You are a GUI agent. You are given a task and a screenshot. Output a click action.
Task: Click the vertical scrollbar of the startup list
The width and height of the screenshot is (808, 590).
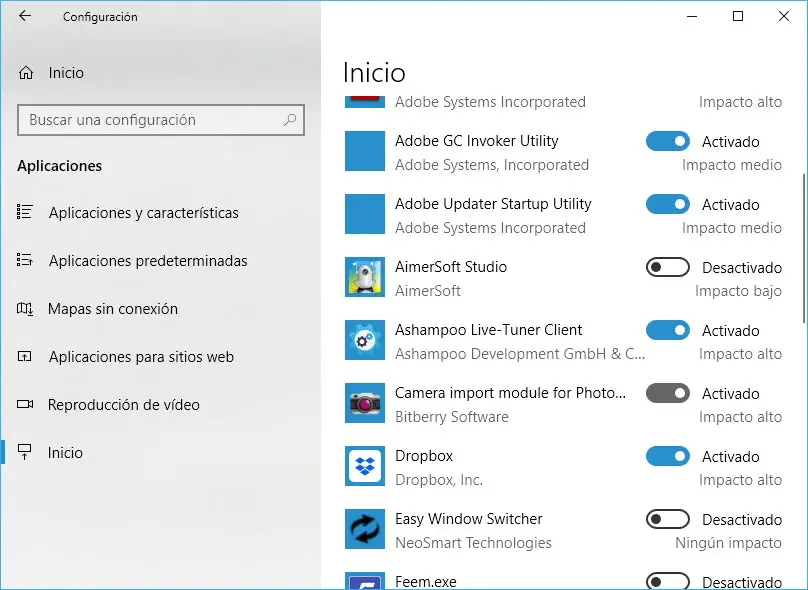click(x=803, y=250)
